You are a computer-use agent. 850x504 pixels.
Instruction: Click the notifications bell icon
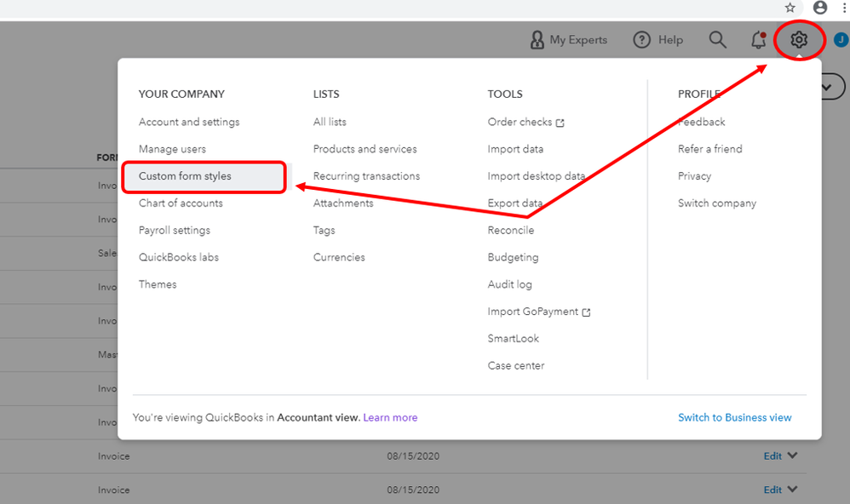tap(758, 40)
